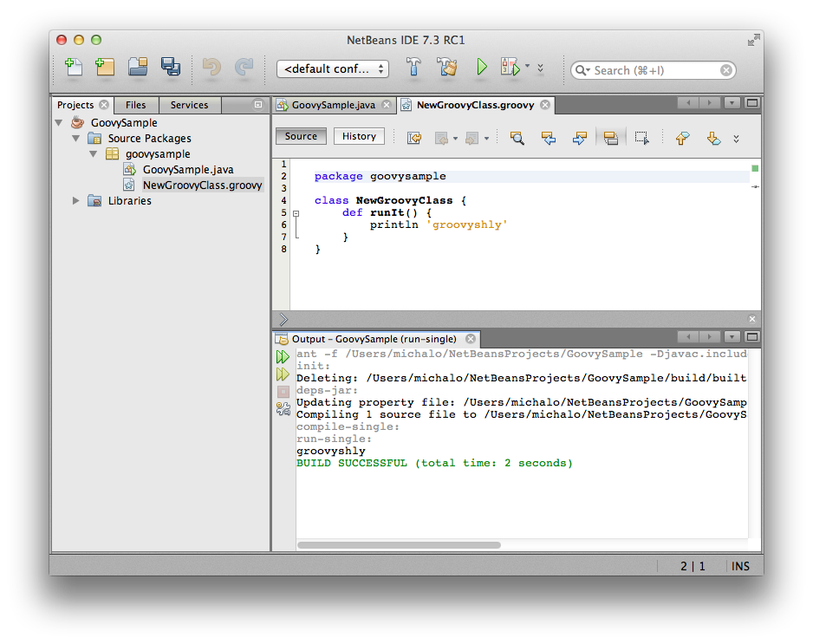Select the Libraries folder item
Screen dimensions: 813x644
tap(130, 201)
